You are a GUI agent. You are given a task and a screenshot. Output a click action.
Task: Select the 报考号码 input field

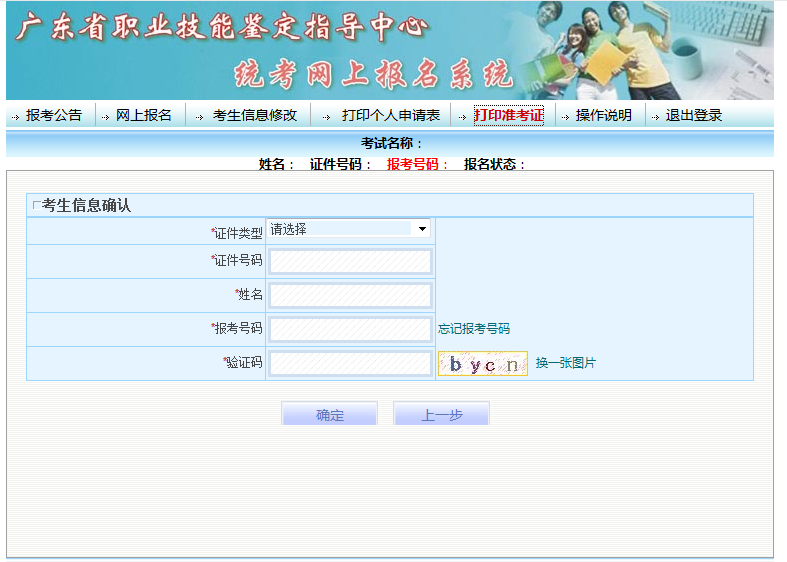[x=350, y=329]
